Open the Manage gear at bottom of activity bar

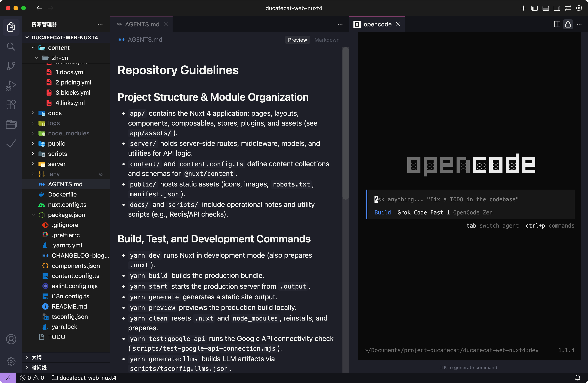11,361
